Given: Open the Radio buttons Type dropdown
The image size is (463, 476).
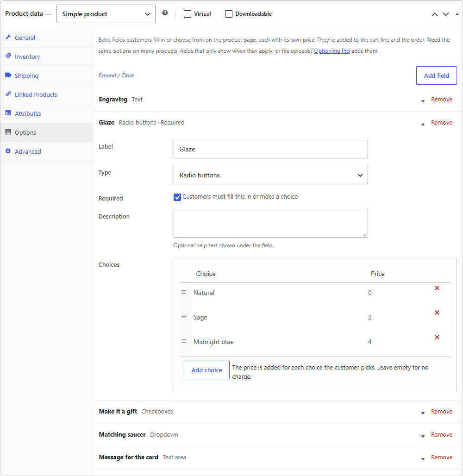Looking at the screenshot, I should [271, 175].
